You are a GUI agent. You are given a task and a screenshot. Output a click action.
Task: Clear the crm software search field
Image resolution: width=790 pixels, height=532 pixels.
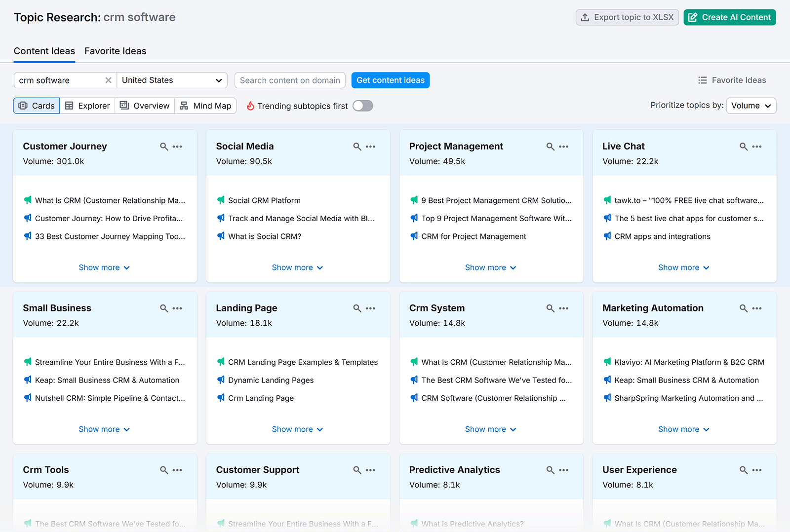coord(108,80)
